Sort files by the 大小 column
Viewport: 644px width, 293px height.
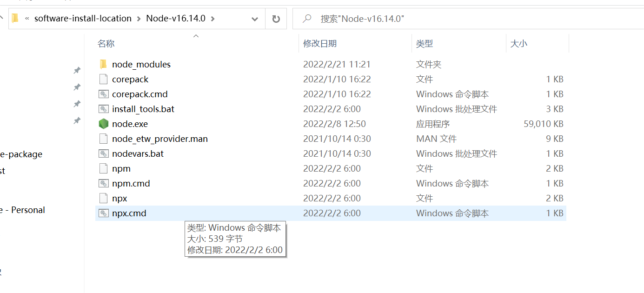coord(518,43)
